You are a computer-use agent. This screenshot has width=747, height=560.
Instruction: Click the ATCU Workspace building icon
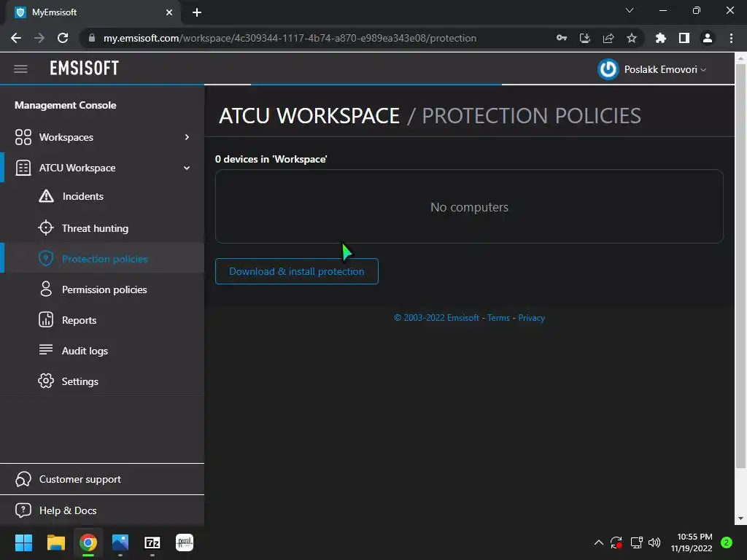pos(23,168)
